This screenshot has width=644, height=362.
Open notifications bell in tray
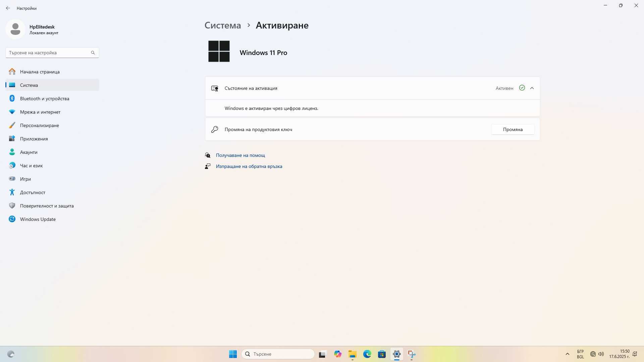(635, 354)
